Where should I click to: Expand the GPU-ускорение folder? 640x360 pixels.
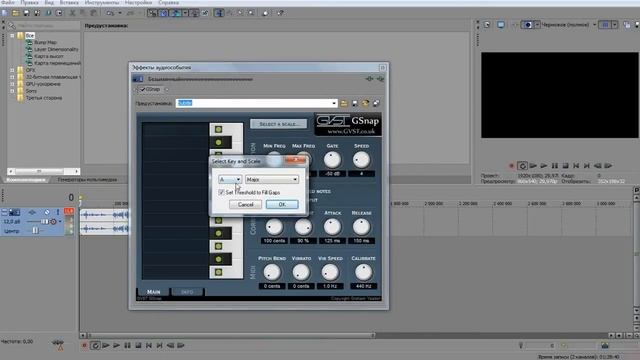pyautogui.click(x=12, y=84)
